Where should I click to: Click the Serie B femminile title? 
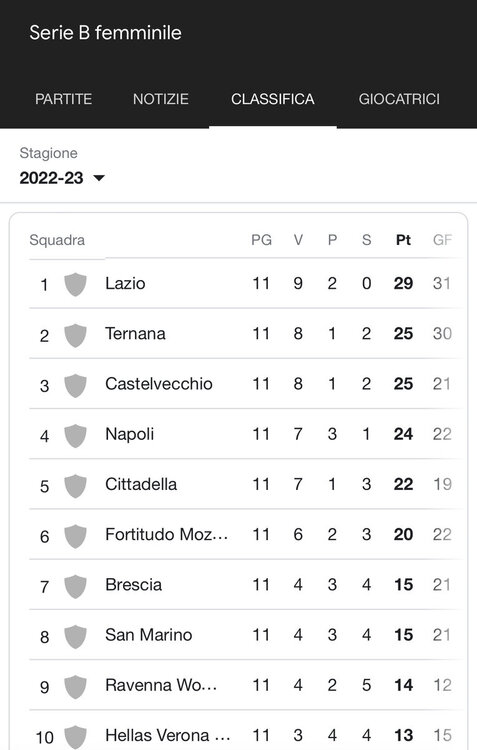(105, 33)
